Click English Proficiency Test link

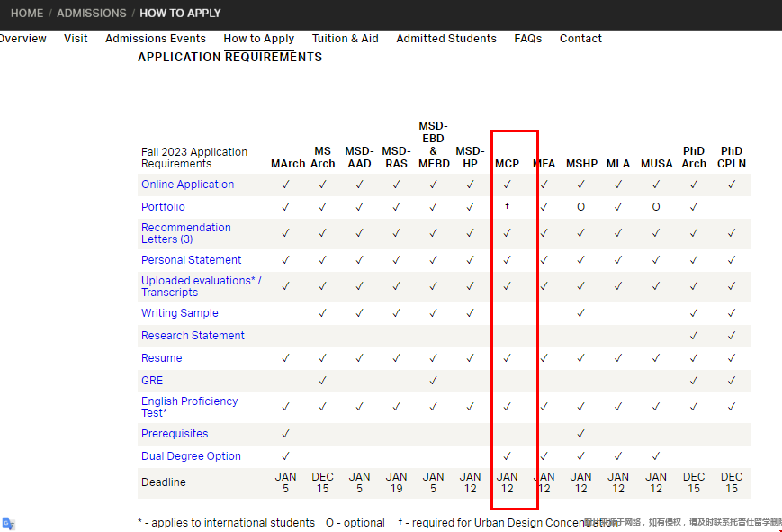pos(190,407)
